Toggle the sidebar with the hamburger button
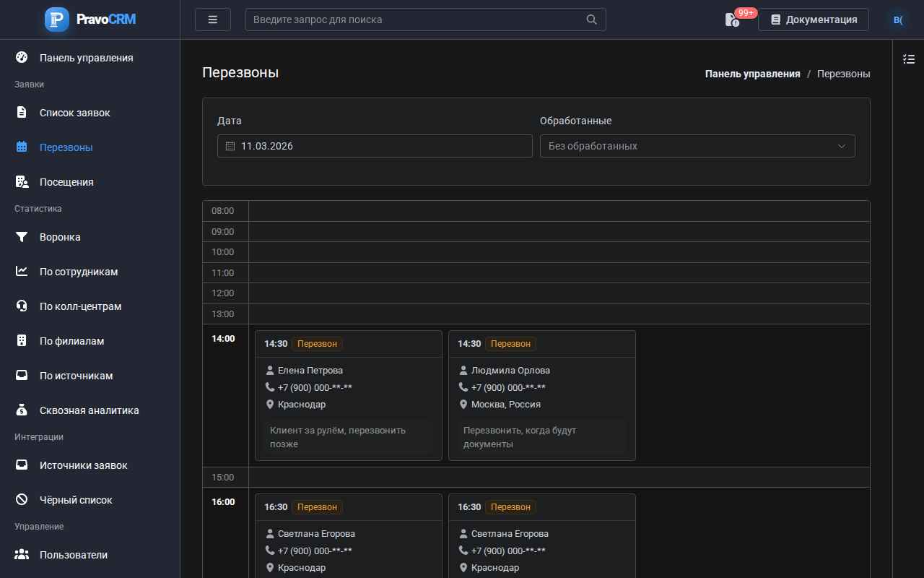Image resolution: width=924 pixels, height=578 pixels. pyautogui.click(x=213, y=20)
